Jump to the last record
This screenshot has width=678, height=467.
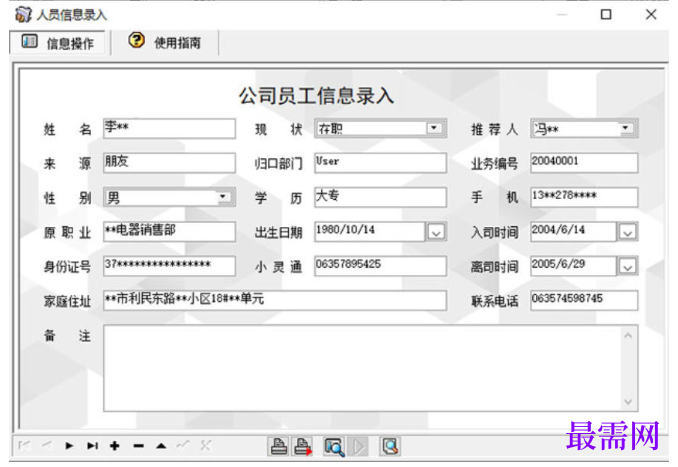coord(92,445)
